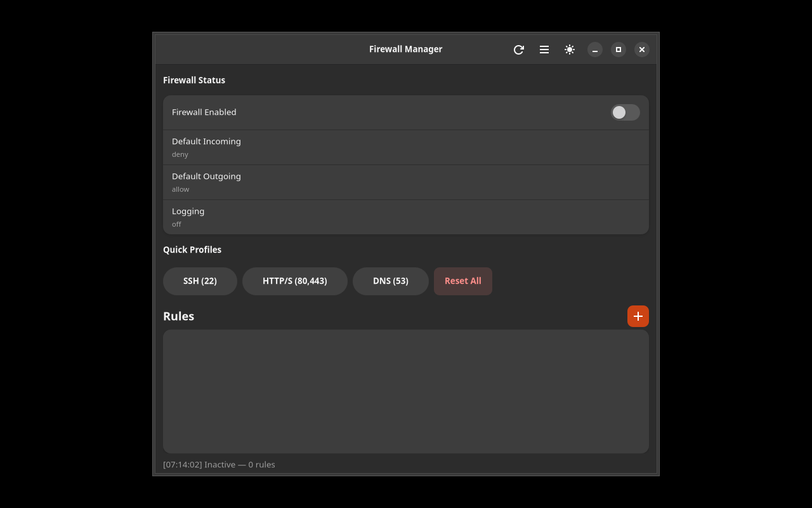Close the Firewall Manager window

coord(642,50)
